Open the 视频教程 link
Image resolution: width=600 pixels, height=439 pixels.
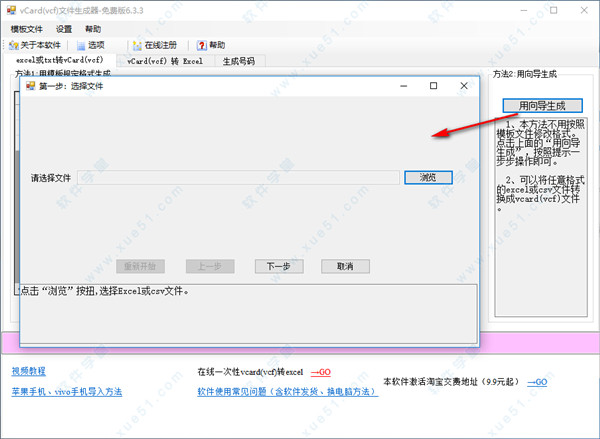pos(29,370)
